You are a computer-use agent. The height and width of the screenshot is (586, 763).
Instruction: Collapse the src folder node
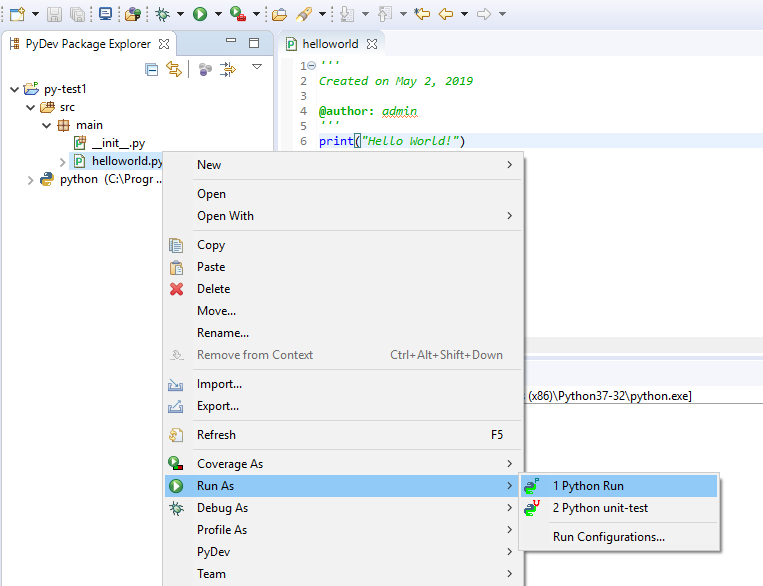[31, 108]
